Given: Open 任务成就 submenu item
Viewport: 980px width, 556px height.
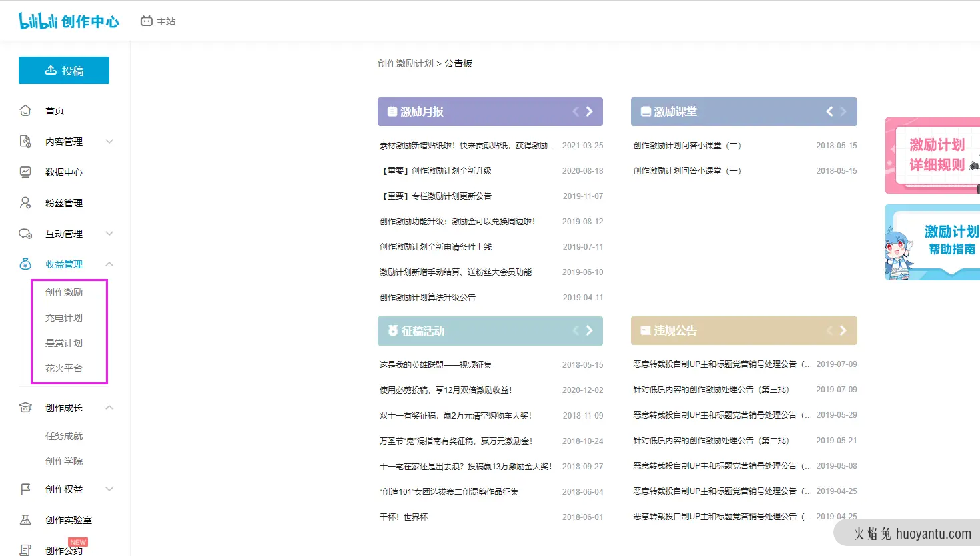Looking at the screenshot, I should [64, 436].
